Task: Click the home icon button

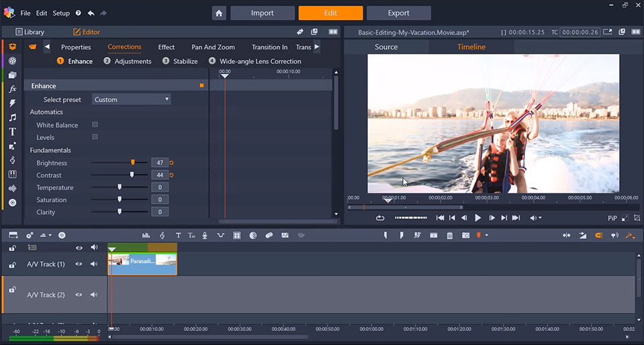Action: [219, 13]
